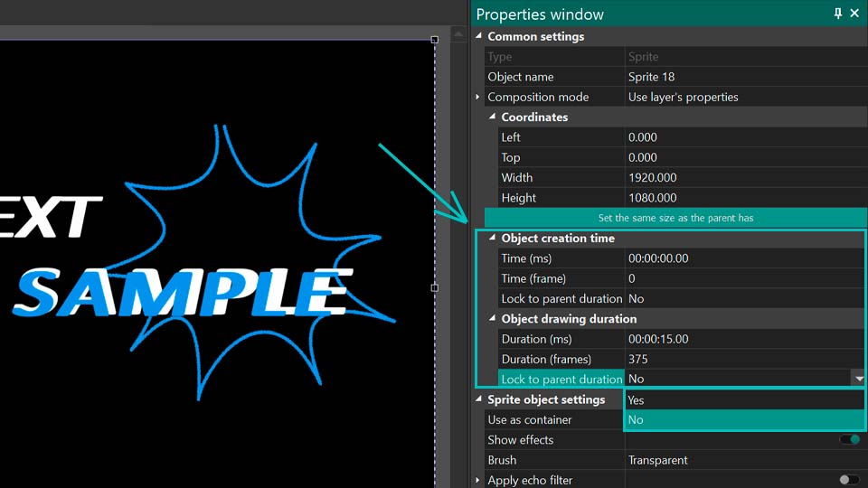Image resolution: width=868 pixels, height=488 pixels.
Task: Enable the Apply echo filter switch
Action: (x=850, y=480)
